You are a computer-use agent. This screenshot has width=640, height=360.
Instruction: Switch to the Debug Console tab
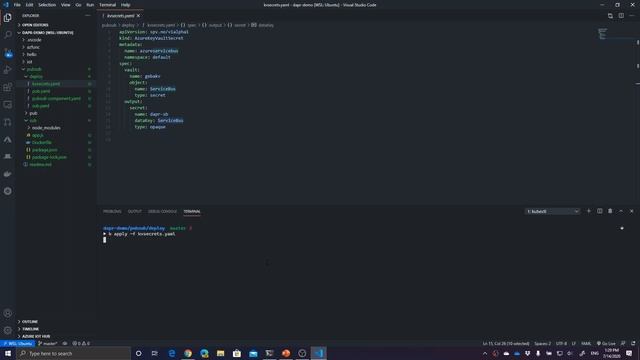tap(162, 211)
